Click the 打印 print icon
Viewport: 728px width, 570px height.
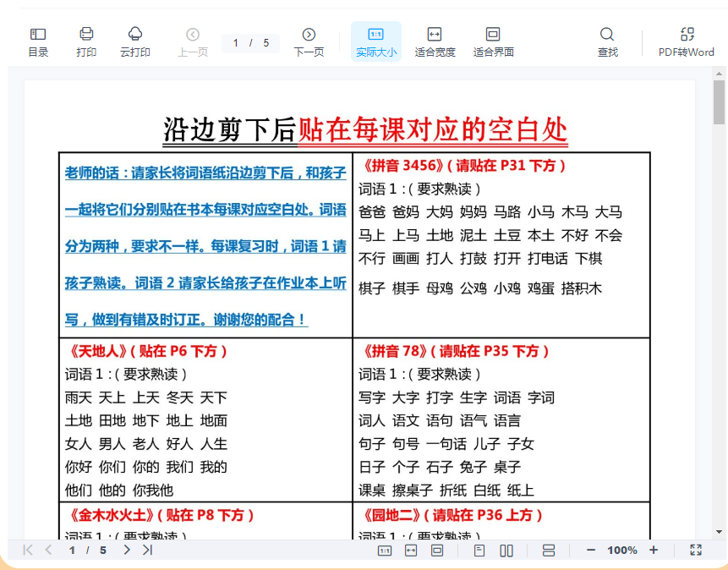tap(86, 41)
